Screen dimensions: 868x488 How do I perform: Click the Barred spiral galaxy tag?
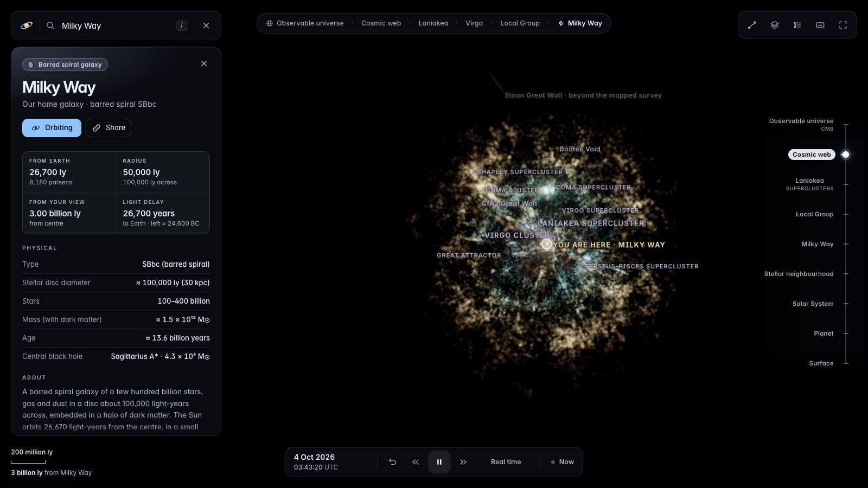click(65, 65)
